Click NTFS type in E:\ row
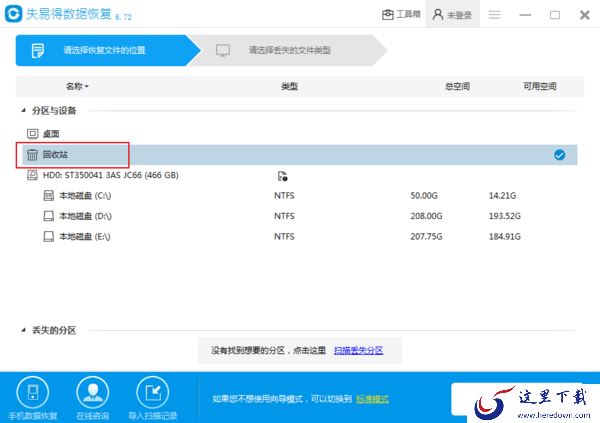Viewport: 600px width, 423px height. point(284,237)
